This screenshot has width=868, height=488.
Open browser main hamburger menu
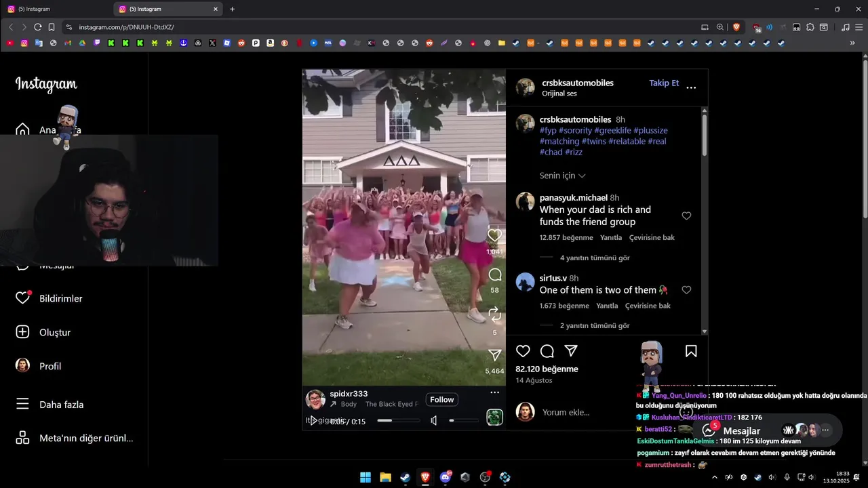tap(859, 27)
